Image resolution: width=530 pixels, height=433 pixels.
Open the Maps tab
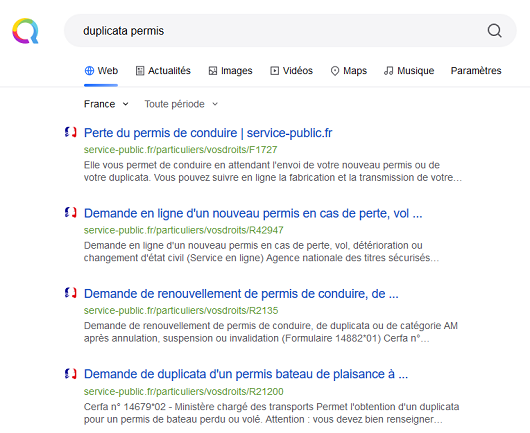click(x=348, y=71)
